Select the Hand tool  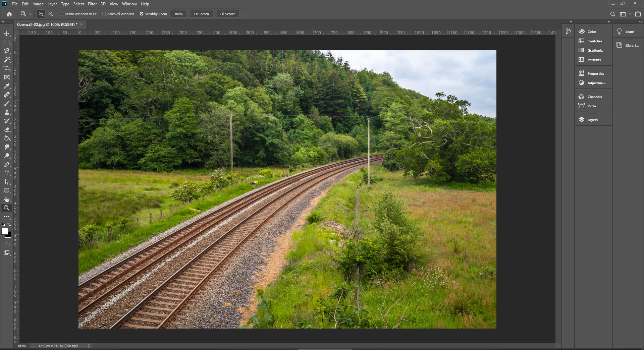tap(7, 199)
